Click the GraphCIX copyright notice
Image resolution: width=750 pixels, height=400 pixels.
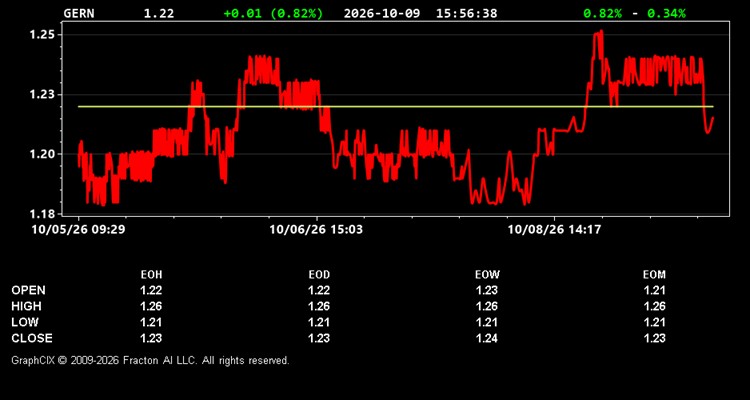[x=150, y=360]
